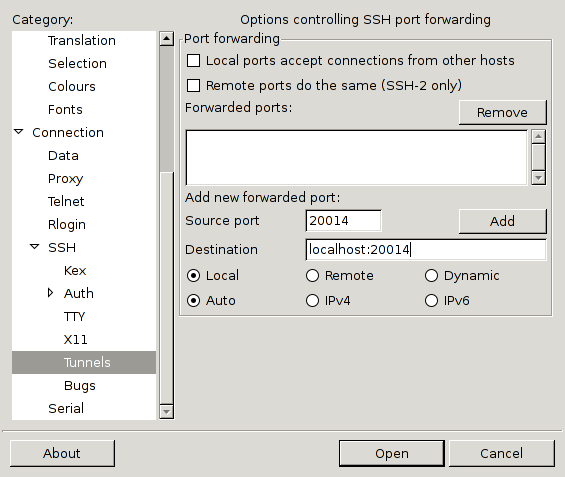The image size is (565, 477).
Task: Focus the Source port input field
Action: point(343,220)
